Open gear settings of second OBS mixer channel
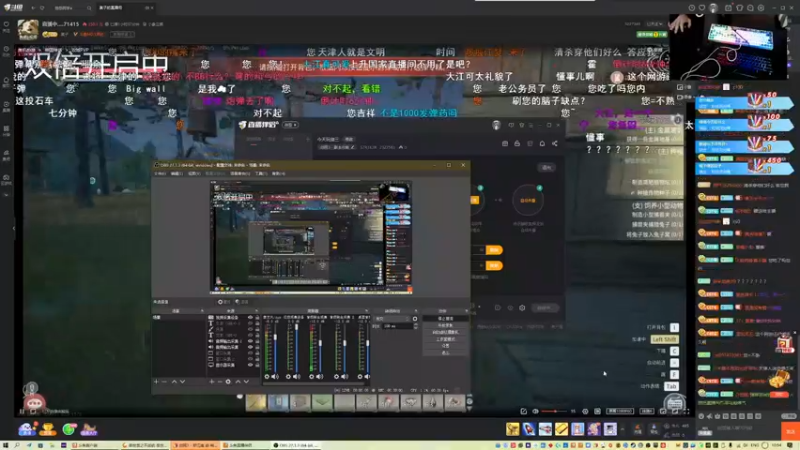Screen dimensions: 800x450 (288, 377)
